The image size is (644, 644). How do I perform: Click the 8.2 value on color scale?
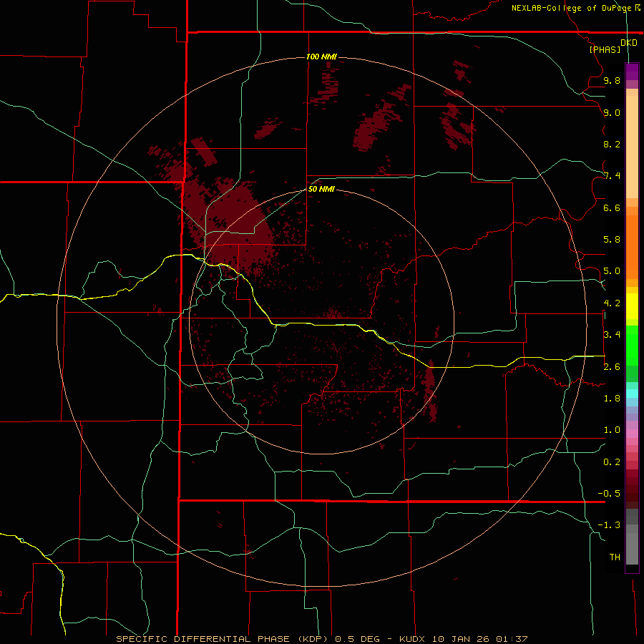[x=612, y=144]
